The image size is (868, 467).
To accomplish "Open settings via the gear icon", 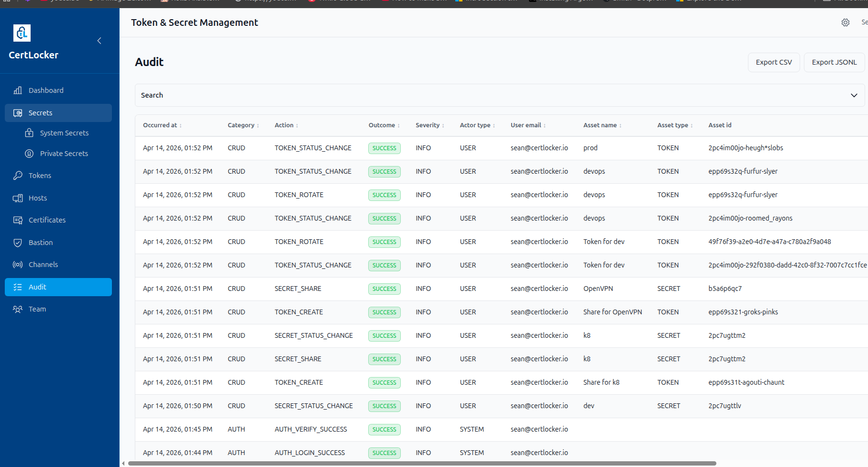I will (x=846, y=22).
